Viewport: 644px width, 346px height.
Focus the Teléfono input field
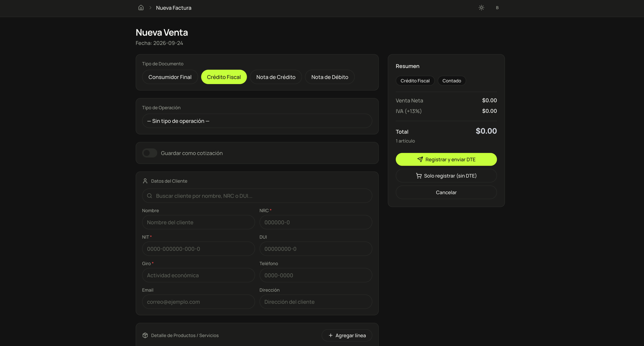point(316,275)
